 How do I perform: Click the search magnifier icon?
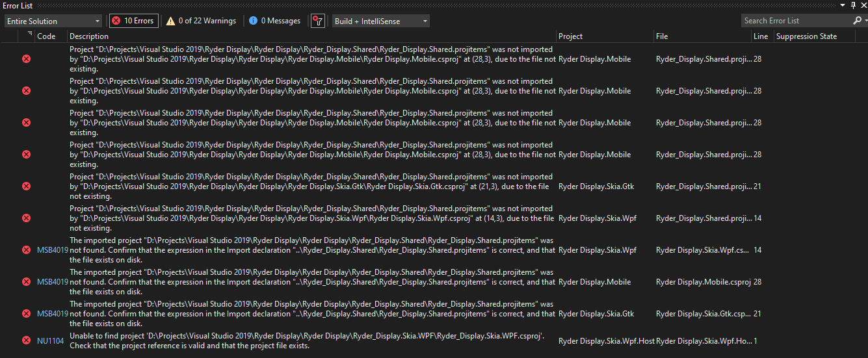click(x=856, y=21)
